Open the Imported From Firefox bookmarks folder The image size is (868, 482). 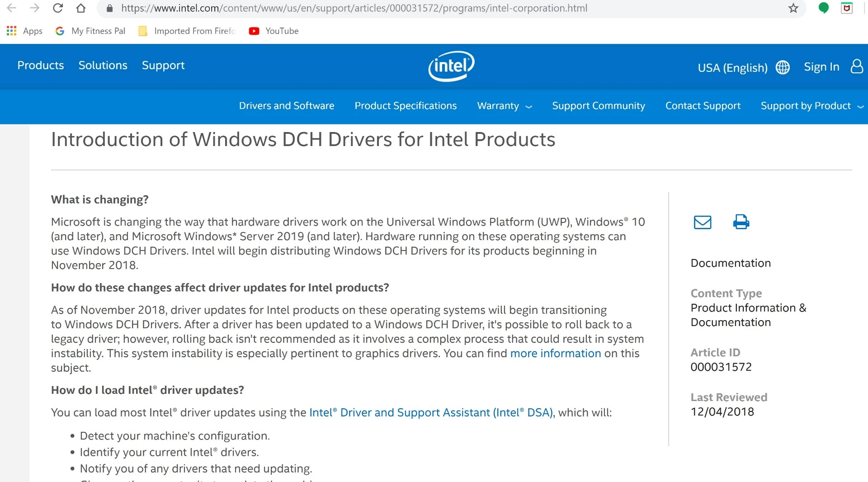(x=187, y=31)
